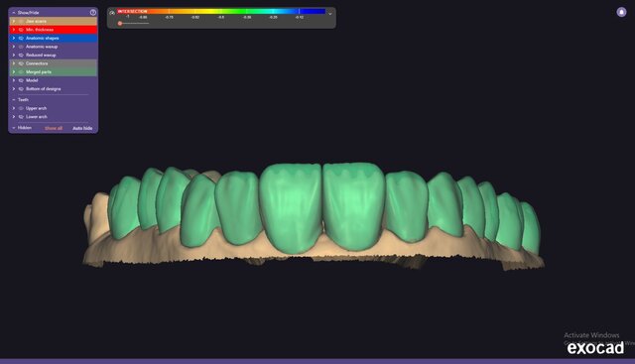635x364 pixels.
Task: Adjust the intersection scale slider handle
Action: click(120, 24)
